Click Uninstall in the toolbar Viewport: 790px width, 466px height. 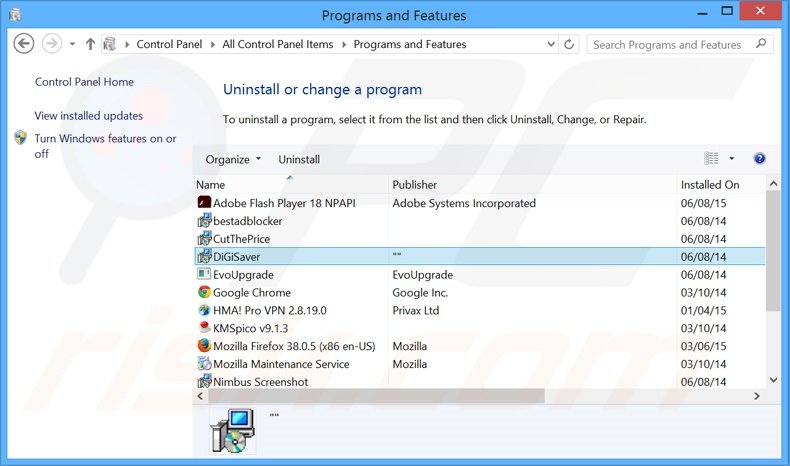point(299,159)
